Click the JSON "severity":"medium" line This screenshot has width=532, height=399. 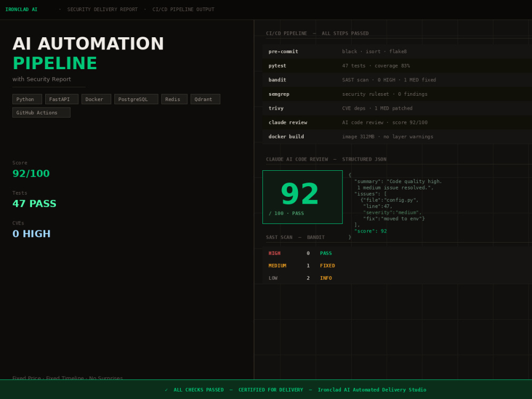pyautogui.click(x=392, y=212)
